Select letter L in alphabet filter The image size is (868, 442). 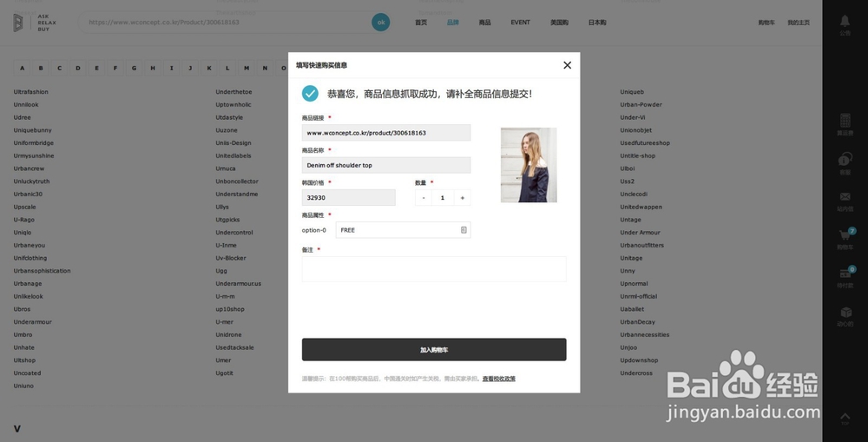pyautogui.click(x=227, y=68)
